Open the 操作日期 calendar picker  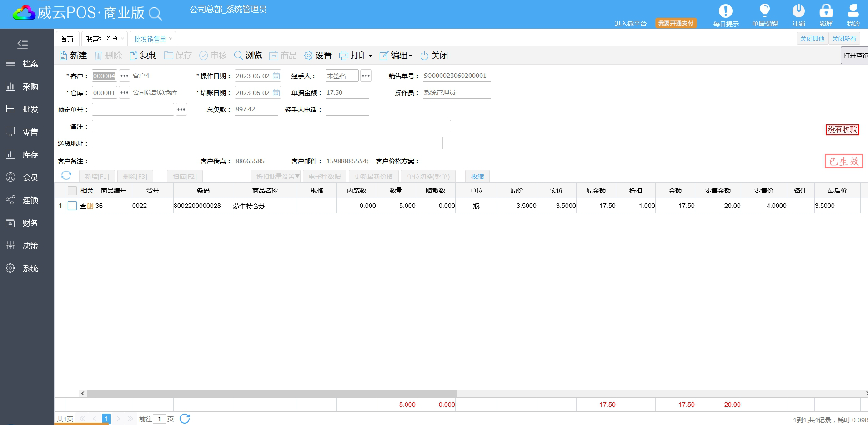coord(276,76)
